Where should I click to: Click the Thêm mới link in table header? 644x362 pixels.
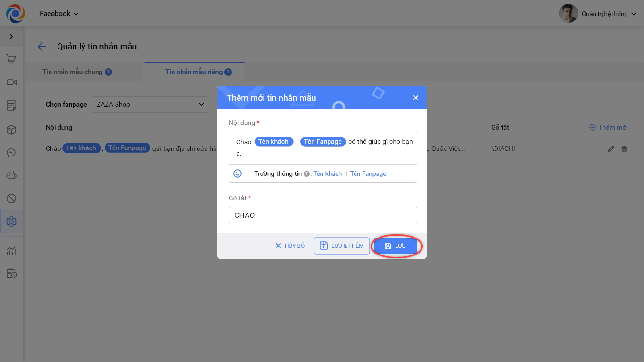609,127
